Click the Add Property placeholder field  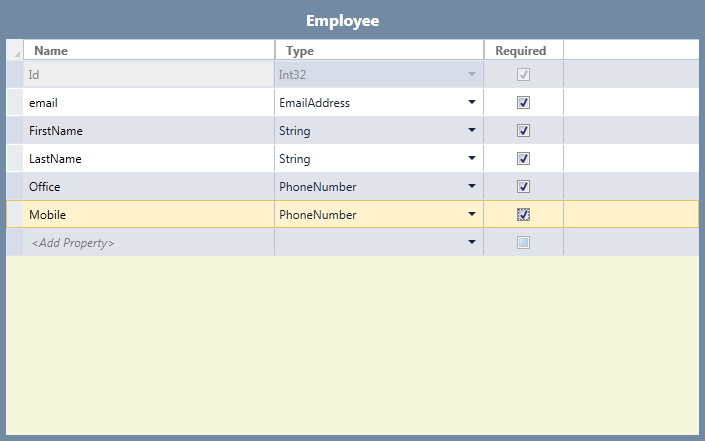pyautogui.click(x=148, y=243)
